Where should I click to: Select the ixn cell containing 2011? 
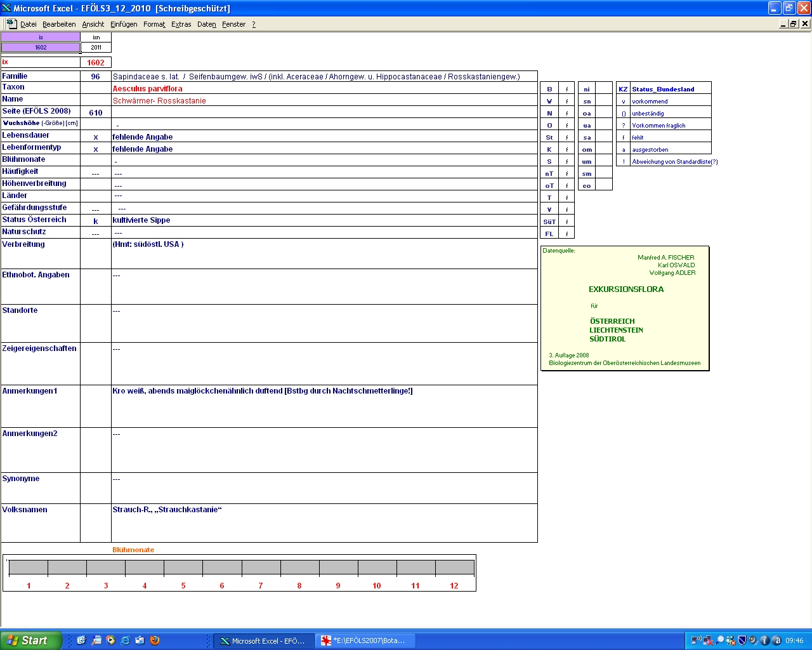pos(96,48)
